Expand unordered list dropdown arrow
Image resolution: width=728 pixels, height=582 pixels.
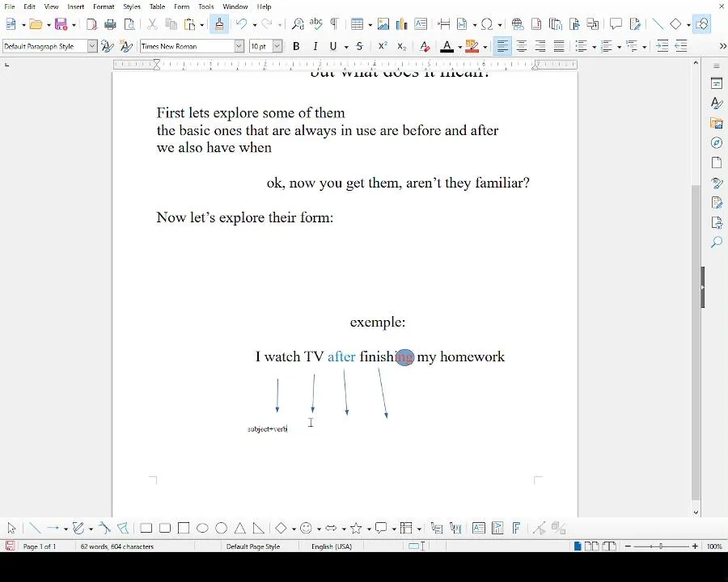coord(595,47)
